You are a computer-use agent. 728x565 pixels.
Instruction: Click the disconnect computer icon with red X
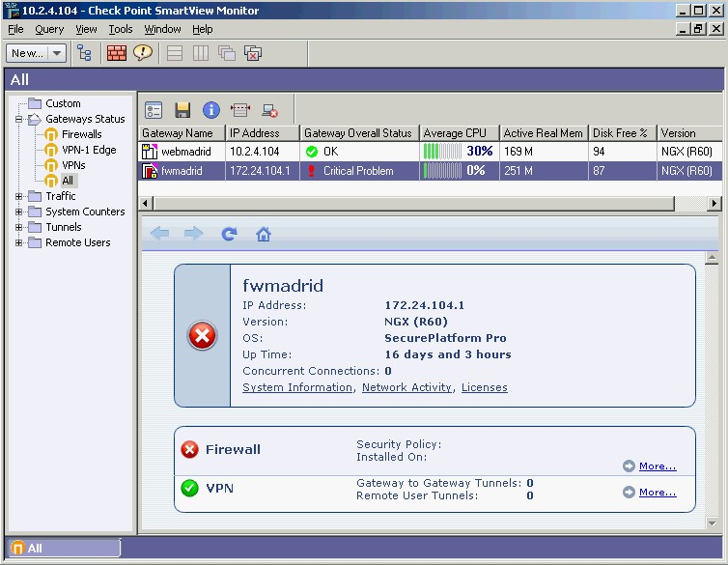(269, 110)
